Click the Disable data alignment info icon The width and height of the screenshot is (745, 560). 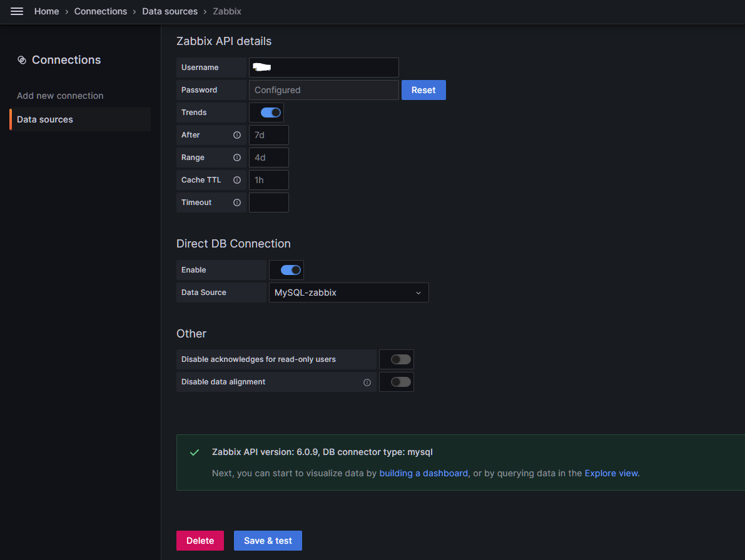(x=367, y=382)
